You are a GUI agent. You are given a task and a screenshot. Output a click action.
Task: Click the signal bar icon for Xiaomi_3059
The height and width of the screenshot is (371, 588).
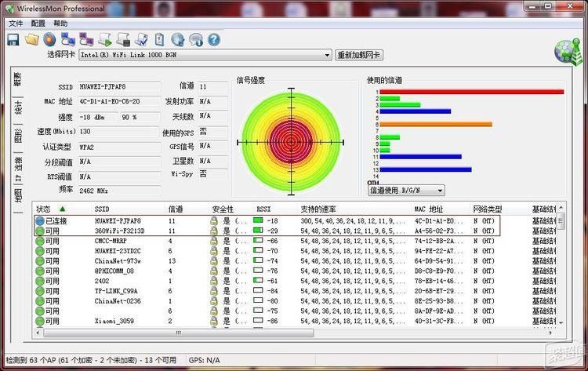(x=258, y=320)
